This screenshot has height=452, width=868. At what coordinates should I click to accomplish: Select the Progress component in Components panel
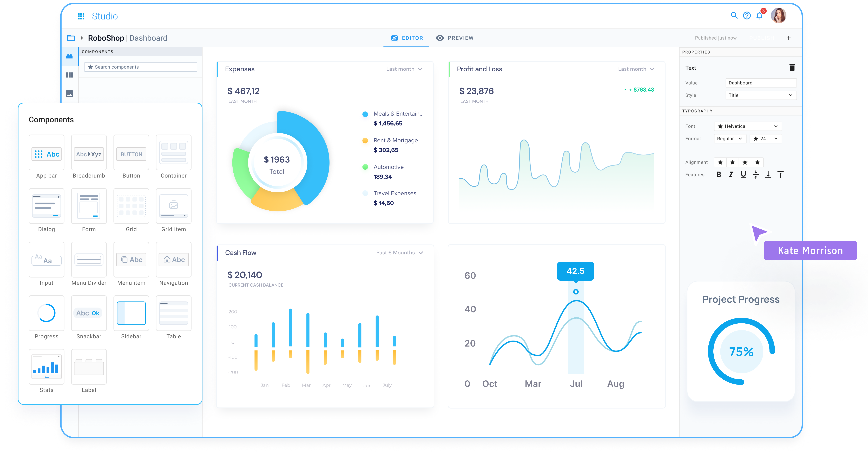pyautogui.click(x=46, y=313)
